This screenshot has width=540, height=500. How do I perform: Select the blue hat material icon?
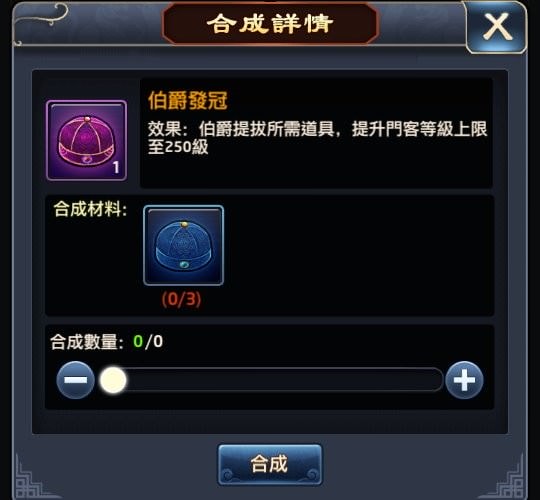click(184, 245)
